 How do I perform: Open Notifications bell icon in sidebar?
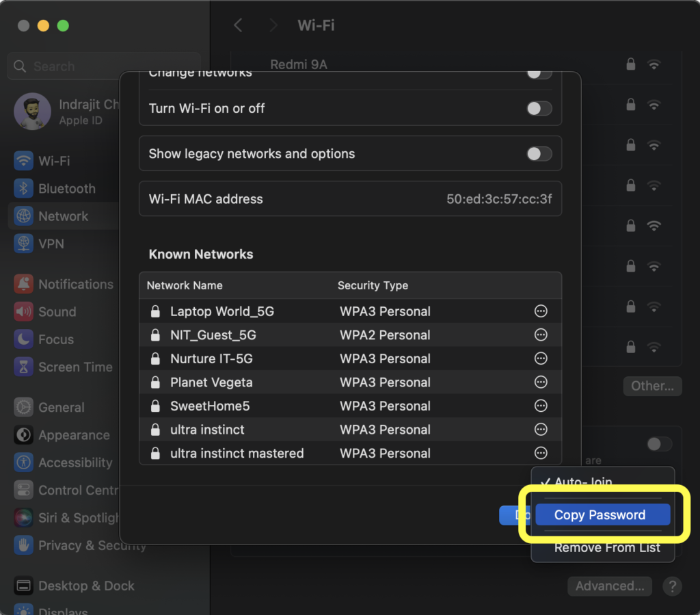coord(24,285)
